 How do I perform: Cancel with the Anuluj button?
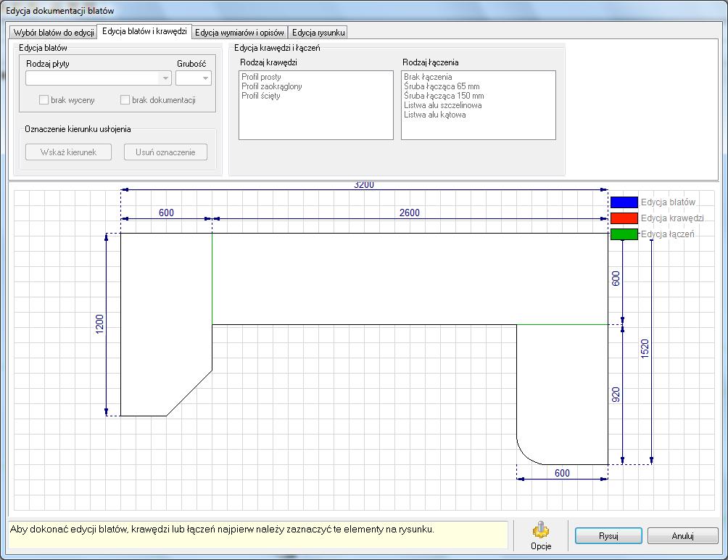pyautogui.click(x=682, y=536)
